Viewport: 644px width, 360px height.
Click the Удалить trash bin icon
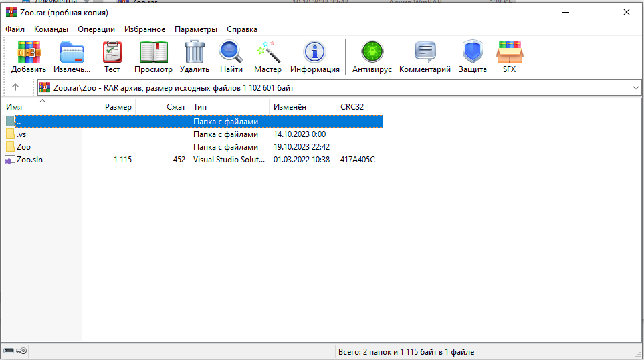pyautogui.click(x=195, y=52)
